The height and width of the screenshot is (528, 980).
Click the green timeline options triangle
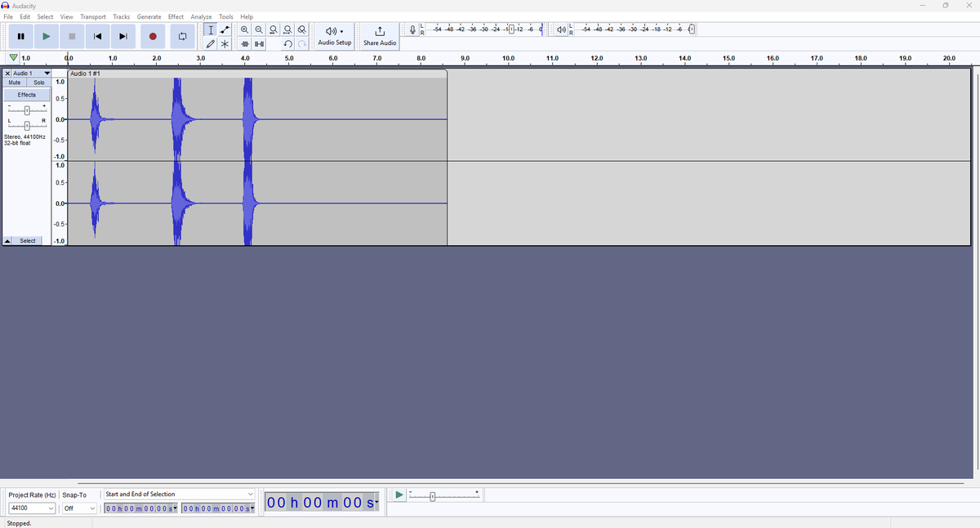(13, 58)
